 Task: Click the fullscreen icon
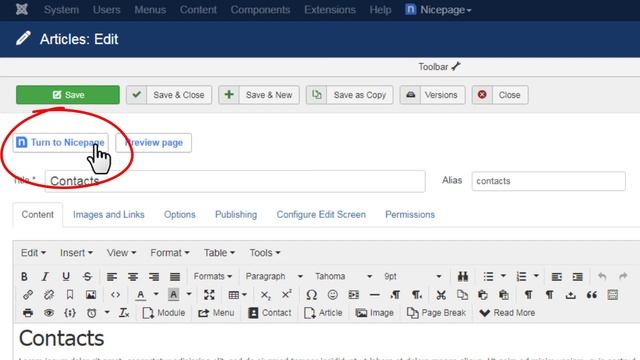(209, 295)
